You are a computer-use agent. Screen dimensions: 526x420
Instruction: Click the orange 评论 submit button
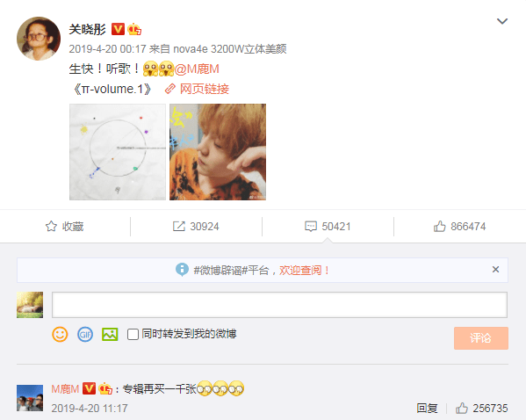[x=481, y=338]
